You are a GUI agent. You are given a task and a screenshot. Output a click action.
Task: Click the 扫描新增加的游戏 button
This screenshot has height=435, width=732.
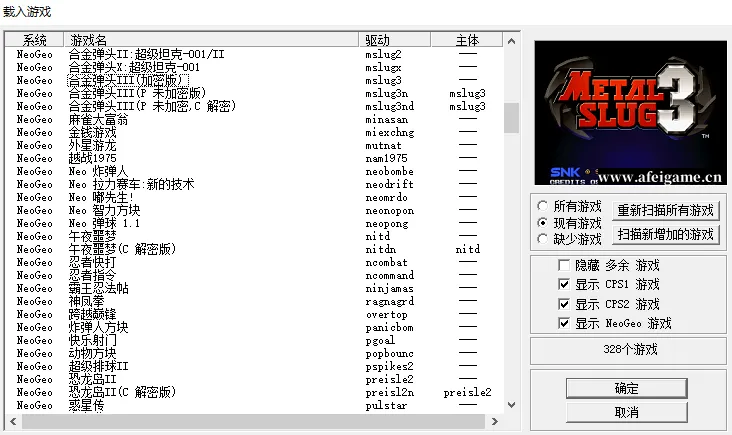[x=666, y=234]
